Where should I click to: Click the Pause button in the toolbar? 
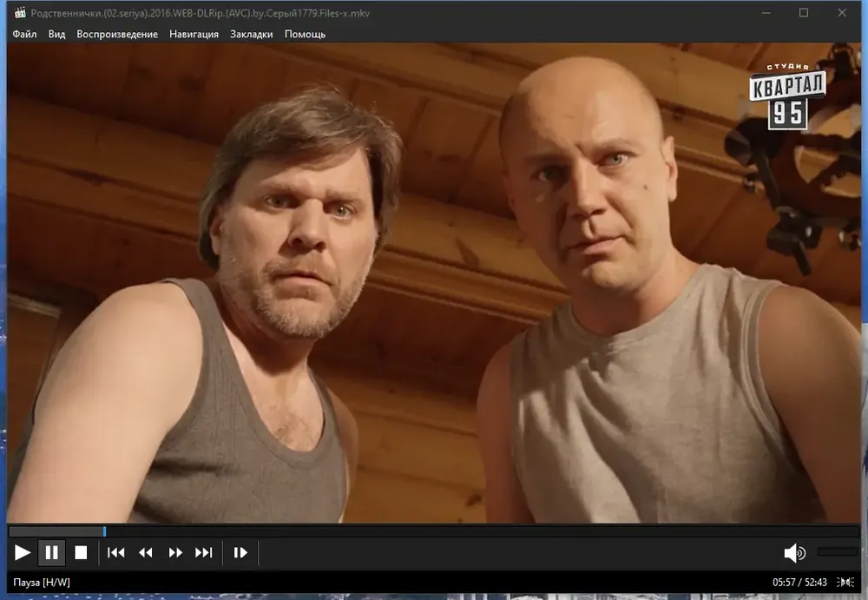(x=51, y=552)
